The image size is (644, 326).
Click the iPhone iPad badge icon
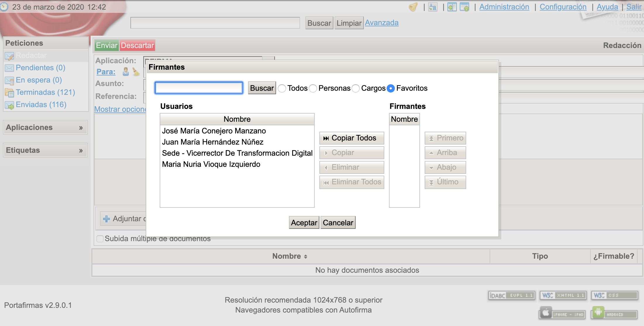coord(562,313)
